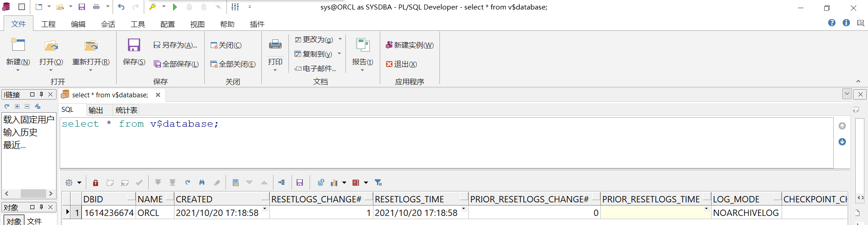Click the 报告(t) ribbon icon
868x225 pixels.
[363, 45]
